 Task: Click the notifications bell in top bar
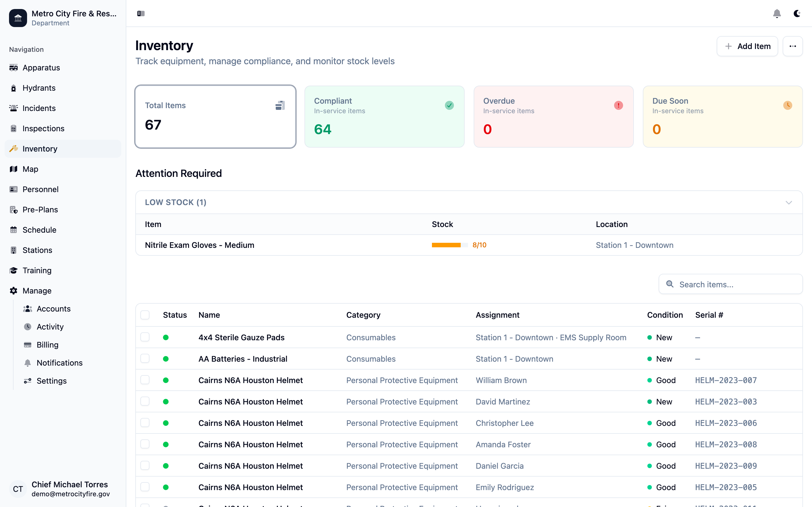(777, 14)
